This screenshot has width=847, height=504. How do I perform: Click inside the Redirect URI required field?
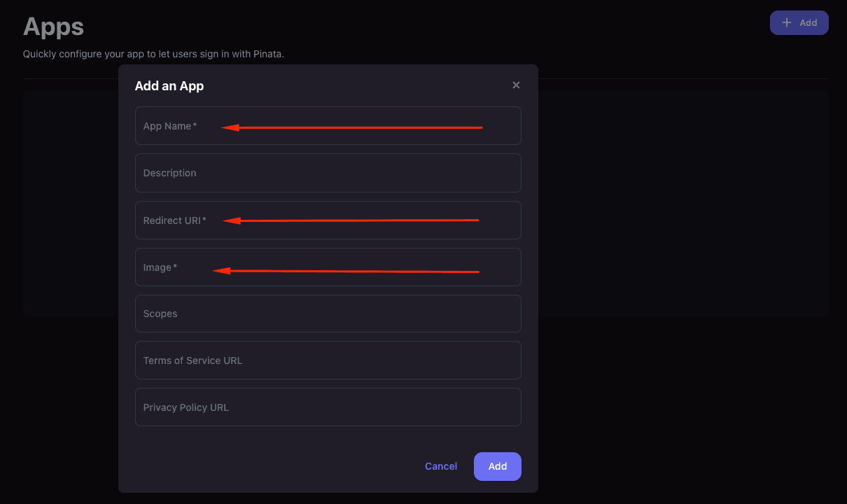tap(328, 220)
